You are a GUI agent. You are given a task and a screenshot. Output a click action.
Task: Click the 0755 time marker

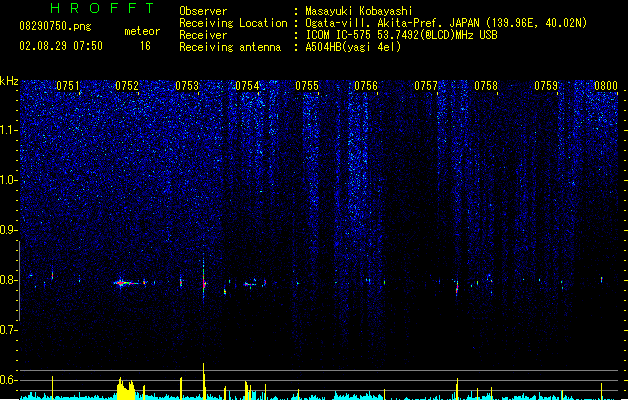coord(307,86)
